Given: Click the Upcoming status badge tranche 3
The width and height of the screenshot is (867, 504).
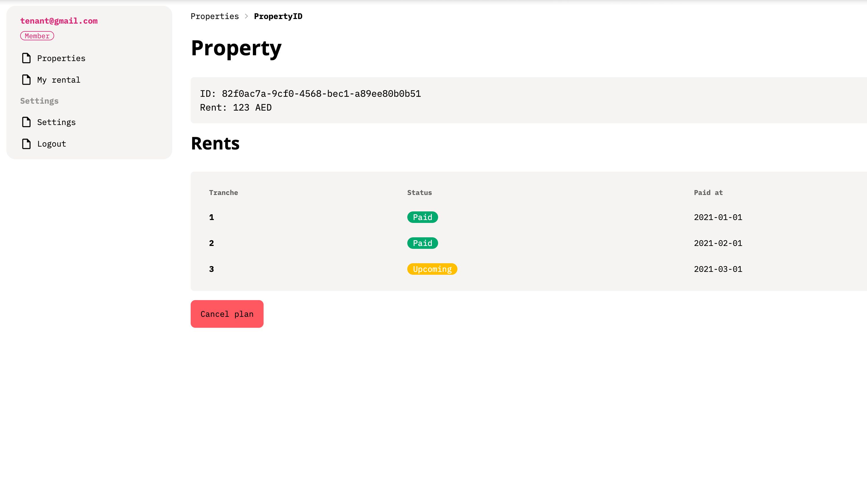Looking at the screenshot, I should 432,268.
